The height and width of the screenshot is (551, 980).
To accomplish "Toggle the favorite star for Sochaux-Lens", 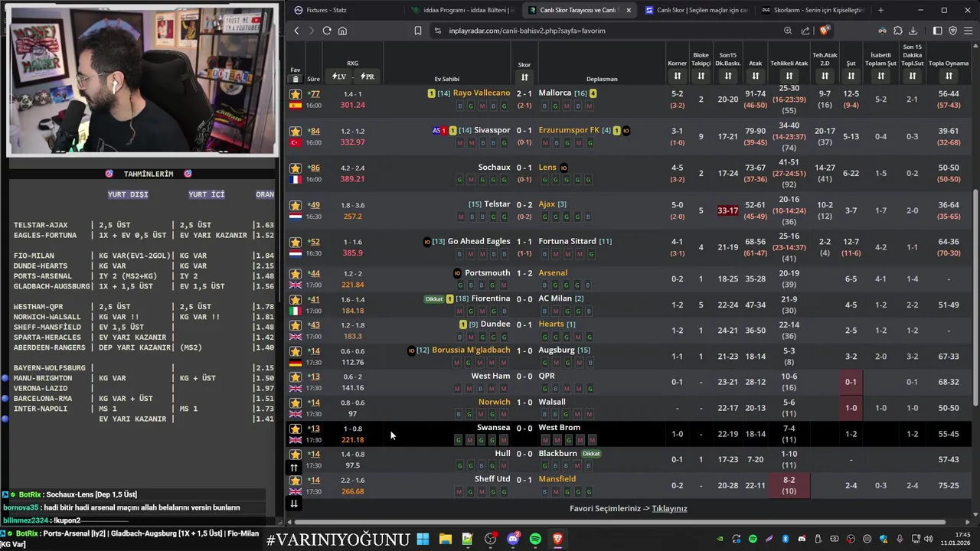I will pos(296,168).
